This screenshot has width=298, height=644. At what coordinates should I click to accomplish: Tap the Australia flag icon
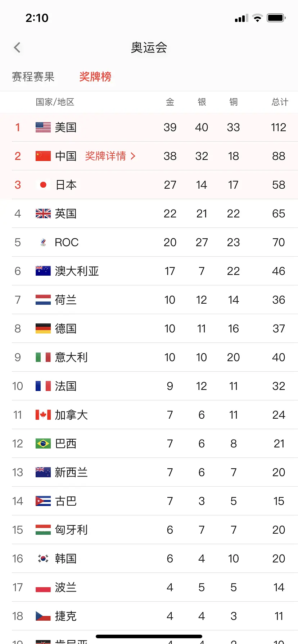43,271
